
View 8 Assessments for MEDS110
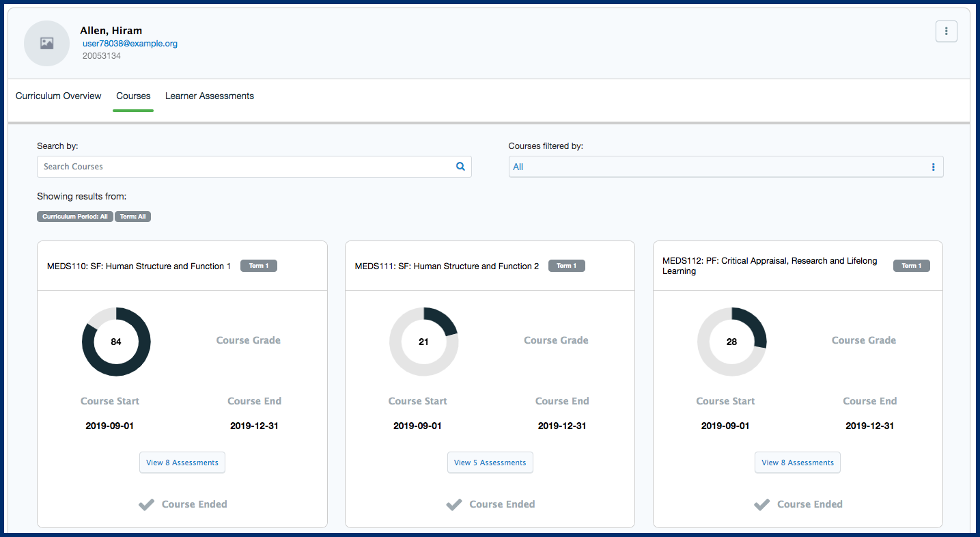[182, 463]
